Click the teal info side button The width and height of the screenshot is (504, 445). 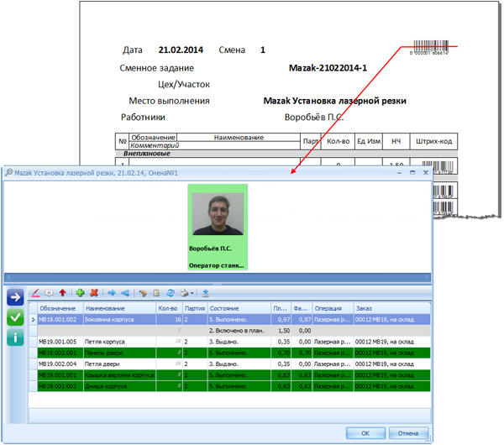pos(15,338)
